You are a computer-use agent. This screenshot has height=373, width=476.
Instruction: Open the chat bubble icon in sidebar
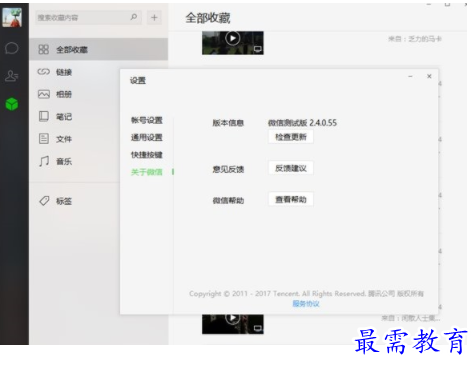pyautogui.click(x=12, y=48)
